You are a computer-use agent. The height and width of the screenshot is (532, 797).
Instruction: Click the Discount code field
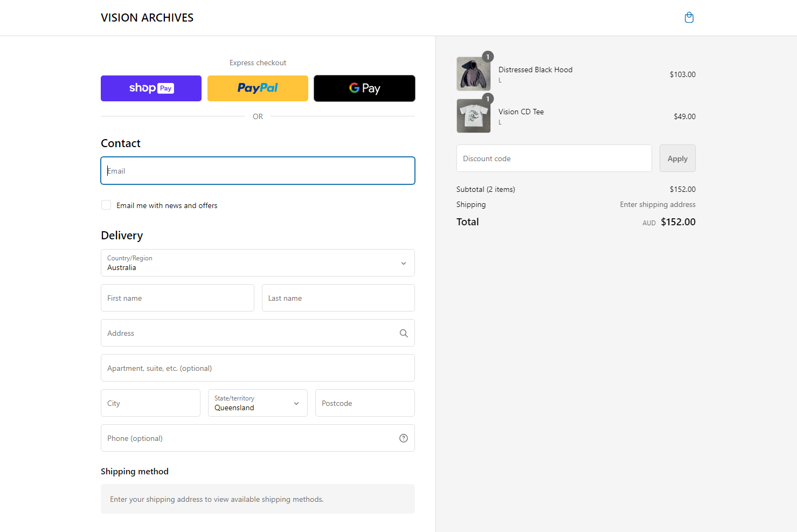click(x=554, y=158)
